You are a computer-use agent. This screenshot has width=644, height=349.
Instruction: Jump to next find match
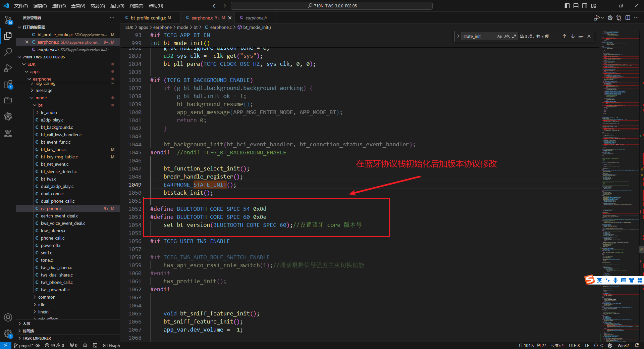tap(573, 36)
